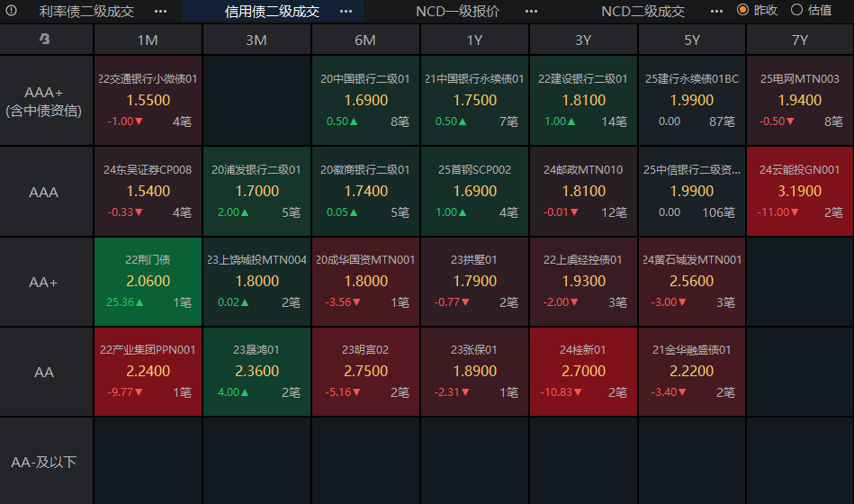Open the more menu next to 信用债二级成交
The width and height of the screenshot is (854, 504).
(346, 12)
